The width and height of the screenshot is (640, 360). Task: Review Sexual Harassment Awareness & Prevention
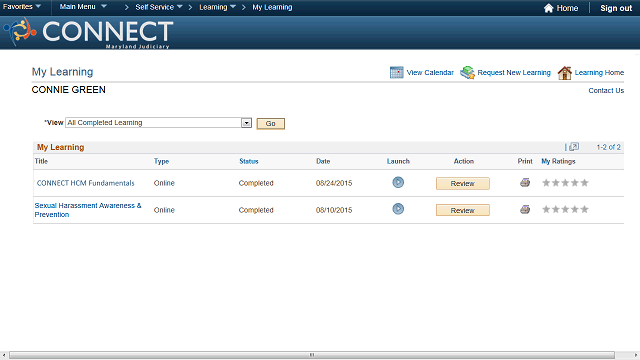tap(462, 210)
